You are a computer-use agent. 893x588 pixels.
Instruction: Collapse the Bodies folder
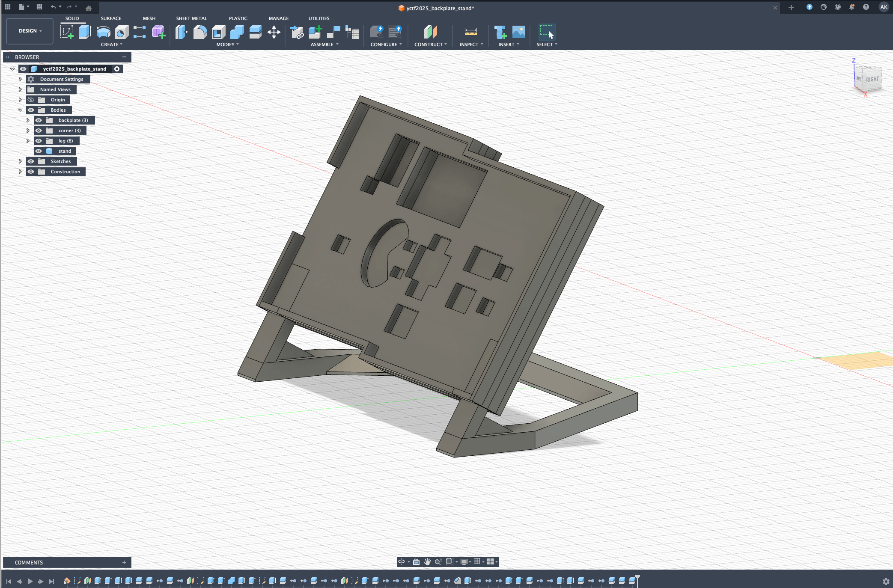coord(20,110)
